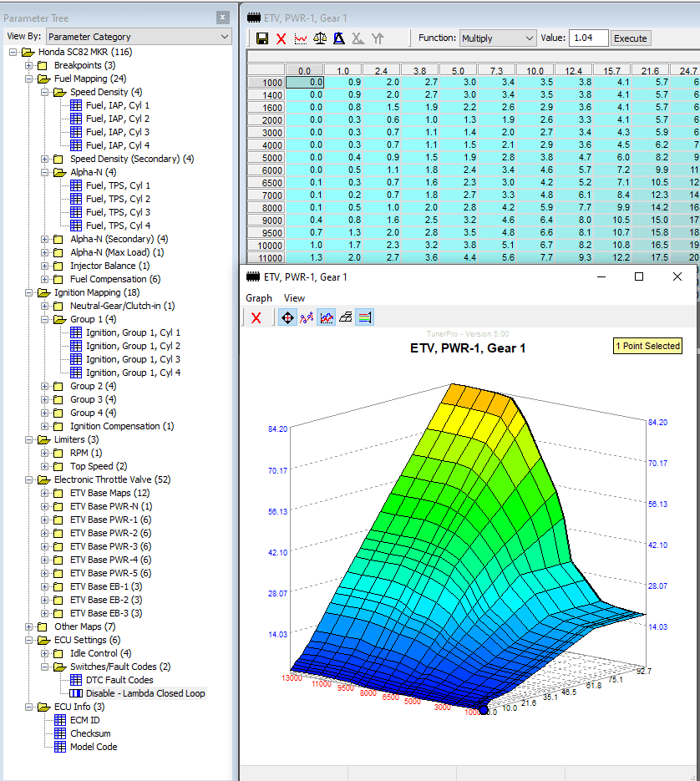Viewport: 700px width, 781px height.
Task: Click the wireframe mesh icon in graph toolbar
Action: (346, 316)
